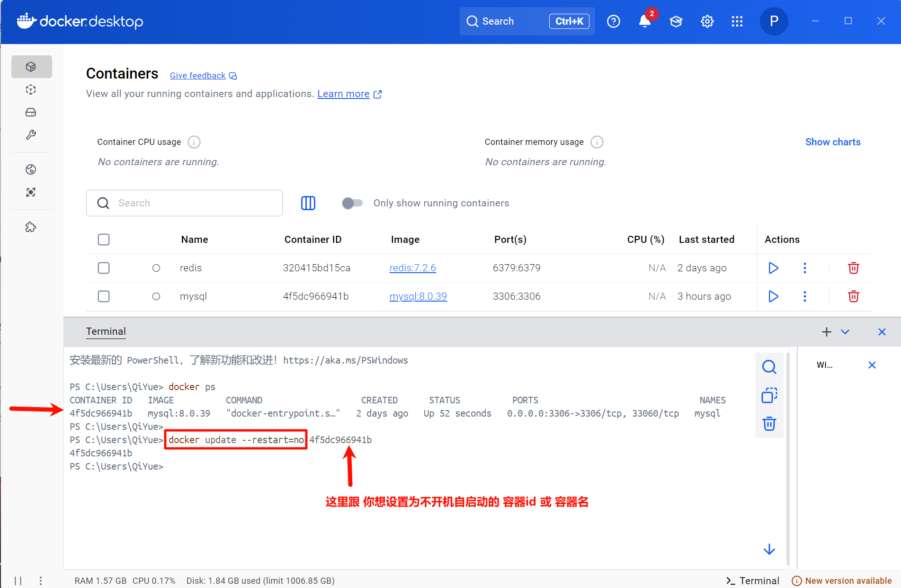
Task: Click New version available notice
Action: (842, 581)
